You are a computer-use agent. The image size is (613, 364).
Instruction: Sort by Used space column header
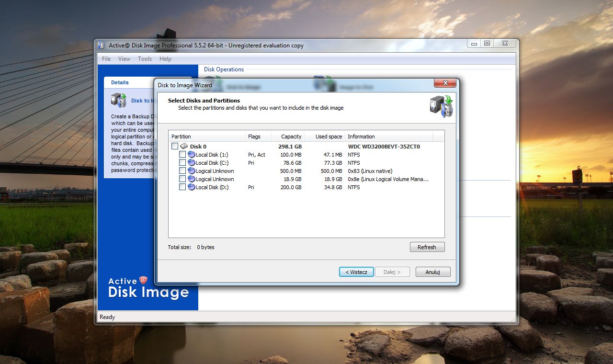click(x=325, y=136)
